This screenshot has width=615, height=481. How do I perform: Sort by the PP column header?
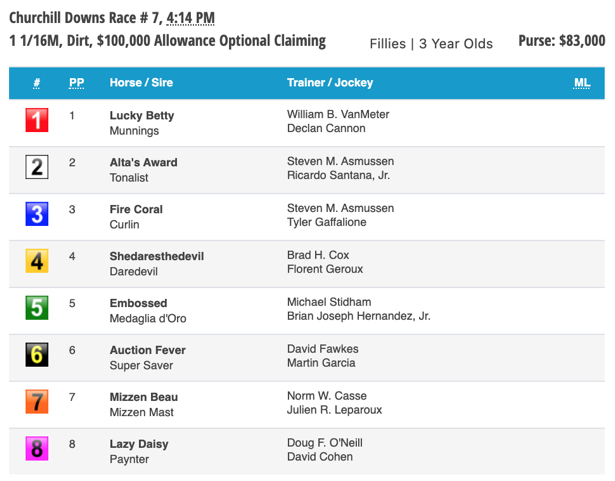click(76, 83)
